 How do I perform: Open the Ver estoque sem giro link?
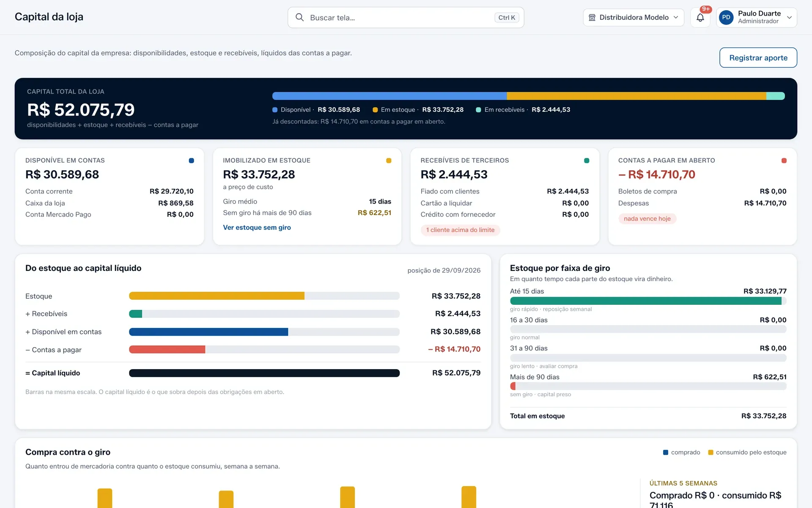coord(257,227)
